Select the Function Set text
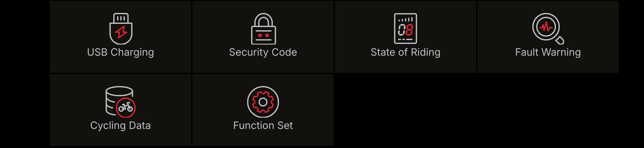Screen dimensions: 644x148 click(x=263, y=126)
